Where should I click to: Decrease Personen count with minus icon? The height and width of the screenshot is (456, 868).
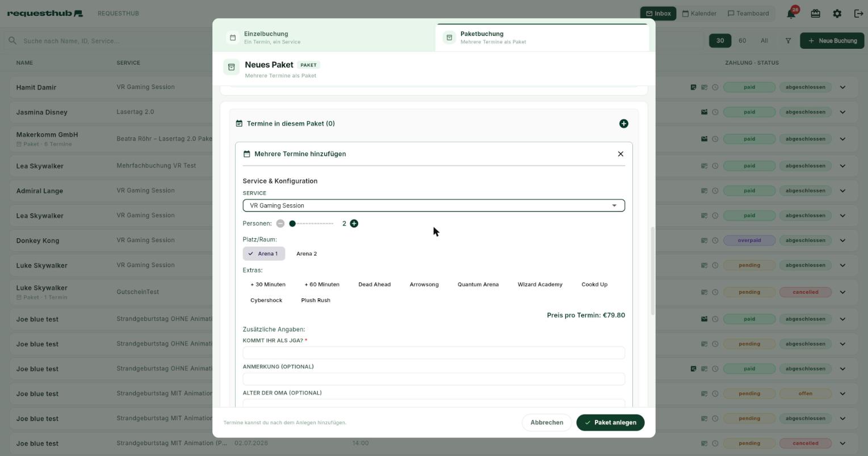[280, 223]
